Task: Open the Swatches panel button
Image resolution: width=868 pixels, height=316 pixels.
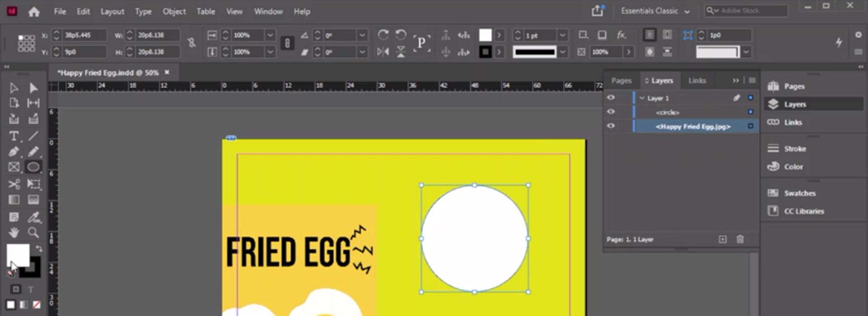Action: point(799,193)
